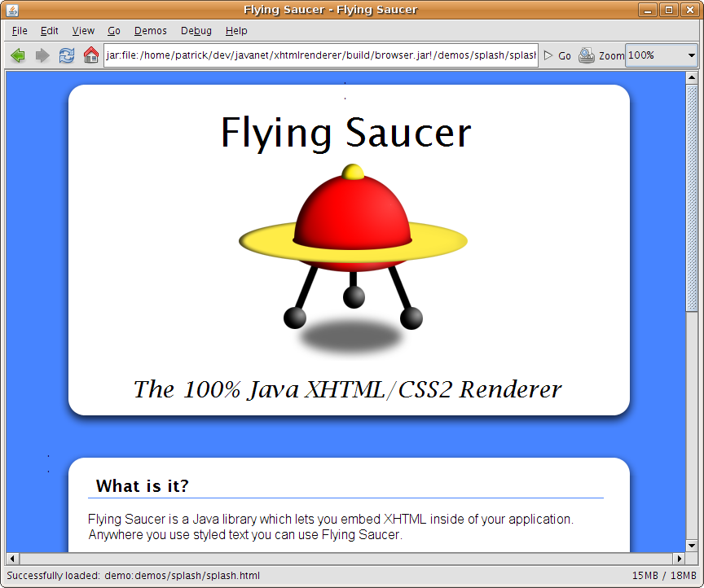This screenshot has width=704, height=588.
Task: Click the print preview icon beside Zoom
Action: pos(587,55)
